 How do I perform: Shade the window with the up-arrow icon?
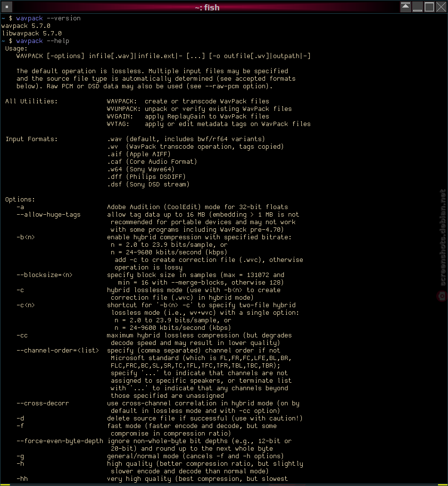pos(405,7)
